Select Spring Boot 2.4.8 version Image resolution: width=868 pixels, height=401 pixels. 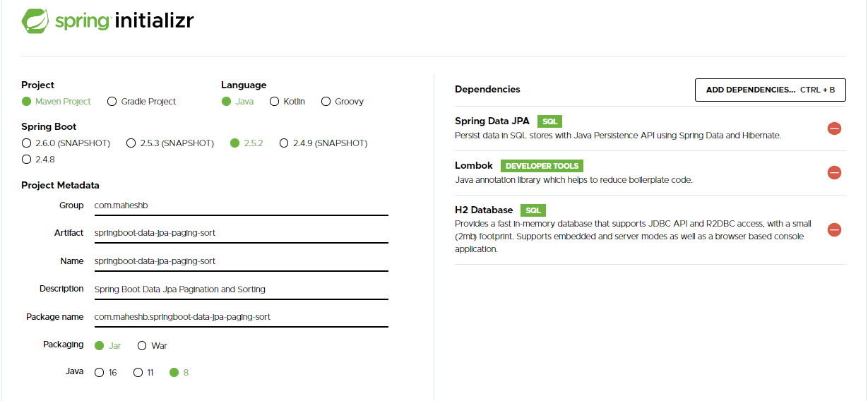coord(38,160)
